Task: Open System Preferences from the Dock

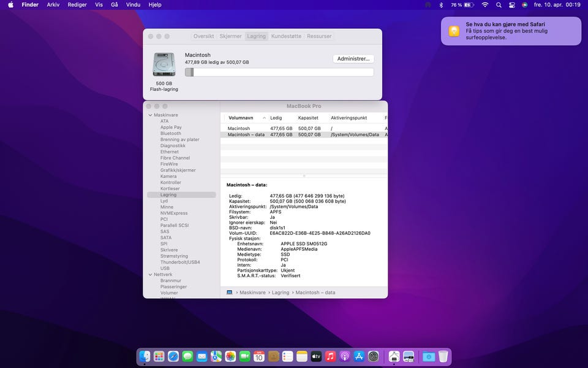Action: [x=373, y=356]
